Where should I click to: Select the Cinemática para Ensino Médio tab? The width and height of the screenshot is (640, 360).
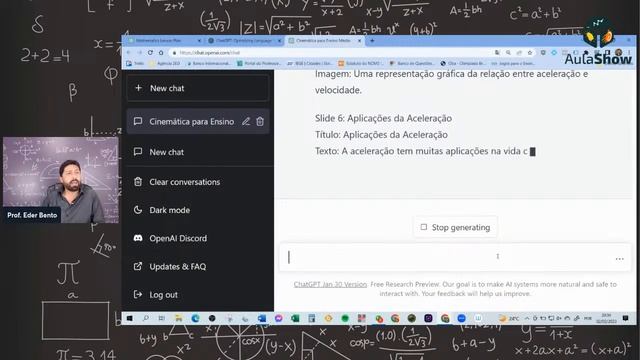tap(324, 41)
